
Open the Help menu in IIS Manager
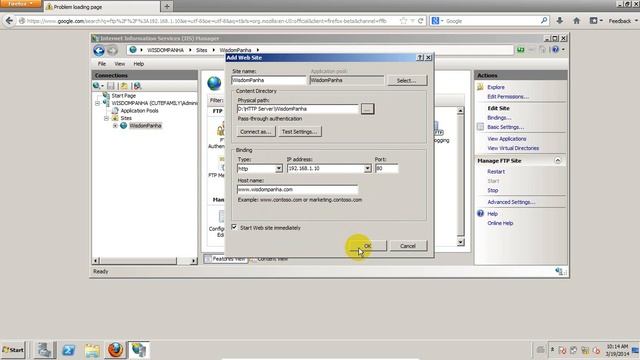click(139, 64)
